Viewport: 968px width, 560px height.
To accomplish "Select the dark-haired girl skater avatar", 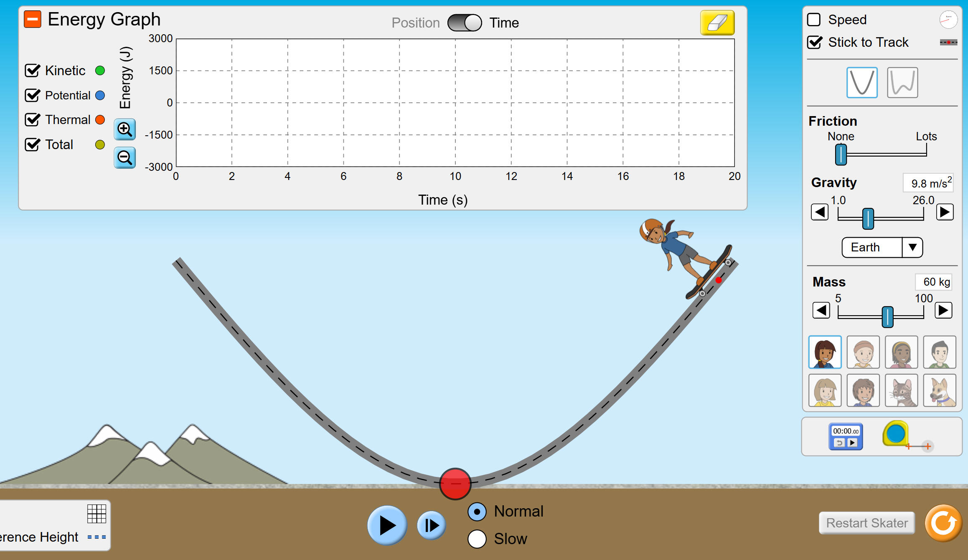I will tap(825, 352).
